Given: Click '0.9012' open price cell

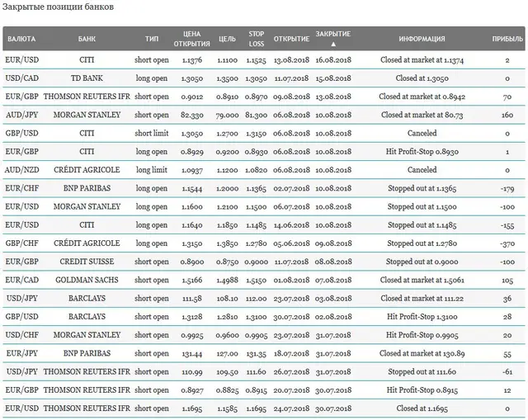Looking at the screenshot, I should click(x=192, y=97).
